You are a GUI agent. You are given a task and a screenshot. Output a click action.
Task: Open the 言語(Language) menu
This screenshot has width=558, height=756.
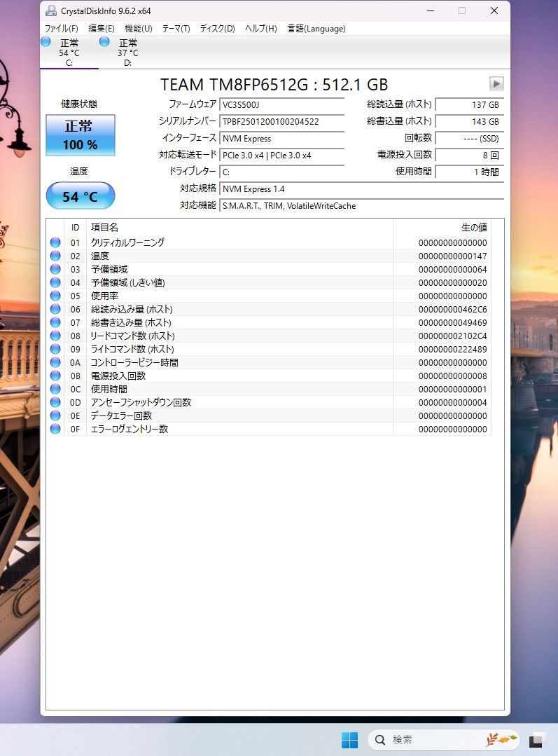tap(316, 29)
